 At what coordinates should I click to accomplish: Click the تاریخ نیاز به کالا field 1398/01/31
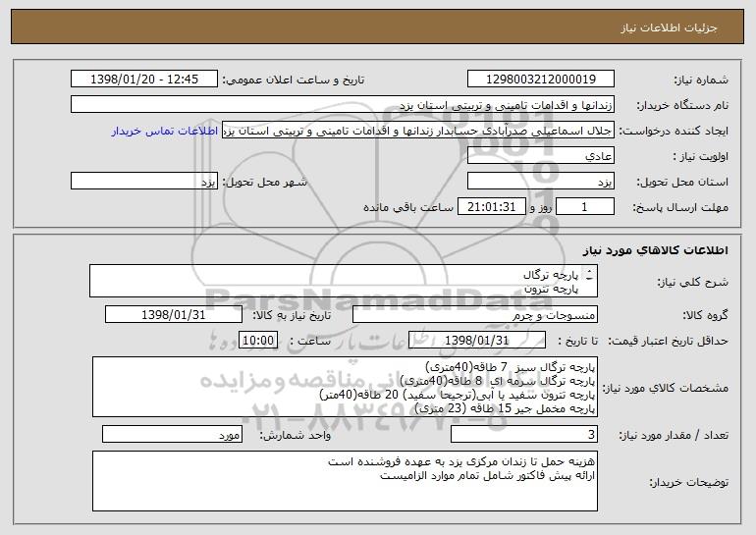tap(174, 315)
